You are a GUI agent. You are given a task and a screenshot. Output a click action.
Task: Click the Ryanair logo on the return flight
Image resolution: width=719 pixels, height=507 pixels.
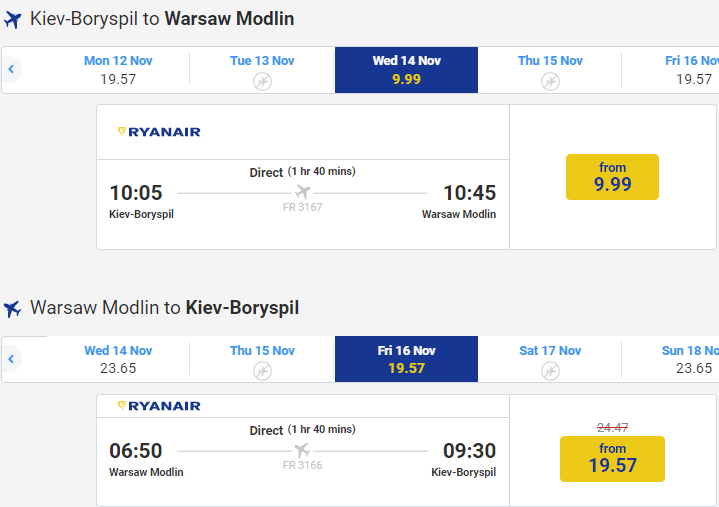[159, 406]
